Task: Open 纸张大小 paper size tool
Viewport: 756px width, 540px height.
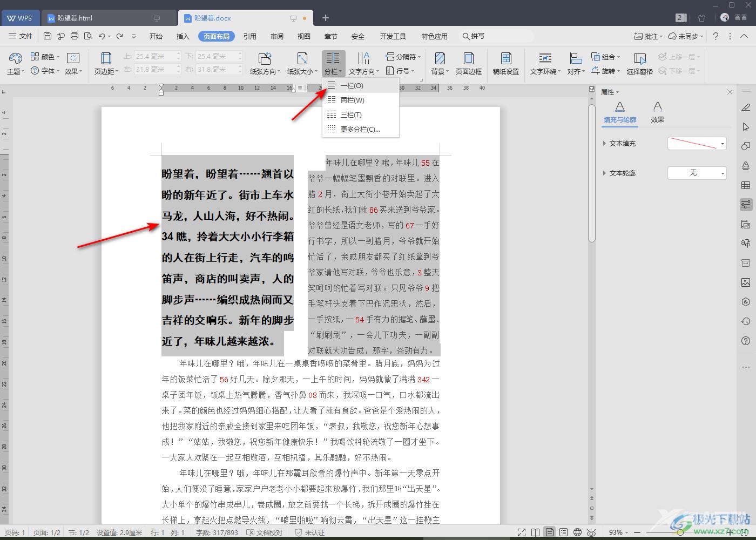Action: (x=302, y=63)
